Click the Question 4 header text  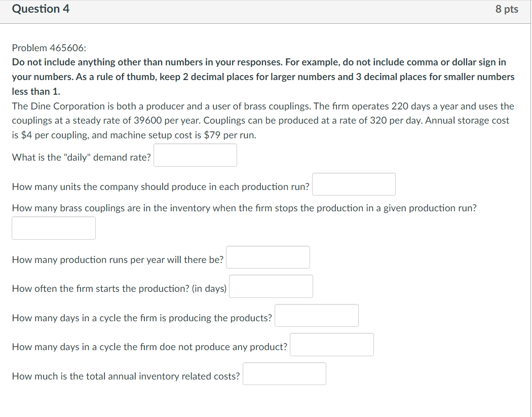(x=41, y=9)
